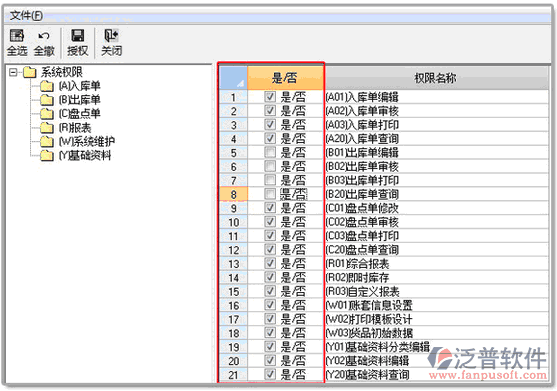Check the (B20)出库单查询 checkbox in row 8
The height and width of the screenshot is (391, 557).
pos(270,194)
